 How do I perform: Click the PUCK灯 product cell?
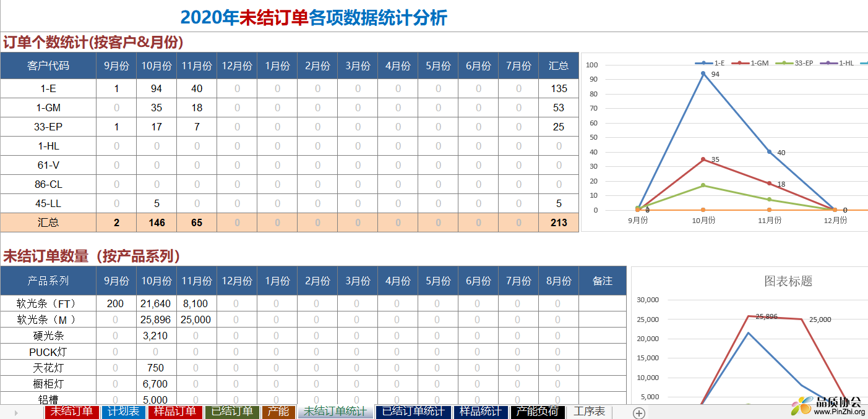pyautogui.click(x=48, y=352)
